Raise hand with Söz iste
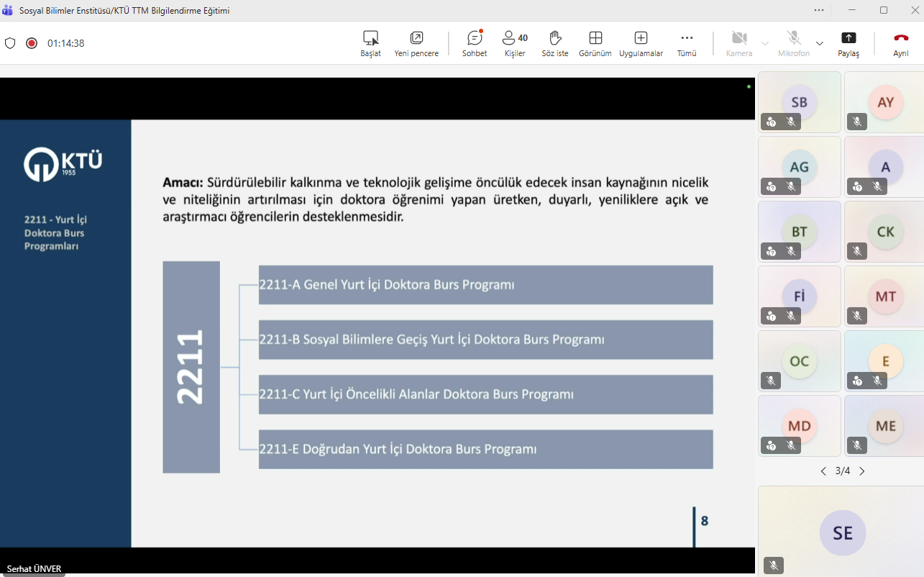Screen dimensions: 924x577 point(554,43)
